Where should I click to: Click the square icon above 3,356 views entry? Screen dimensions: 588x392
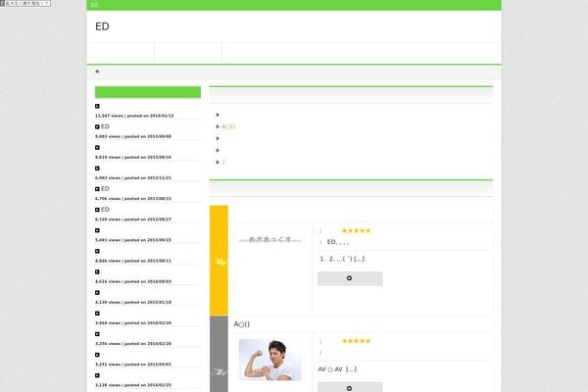pyautogui.click(x=97, y=334)
